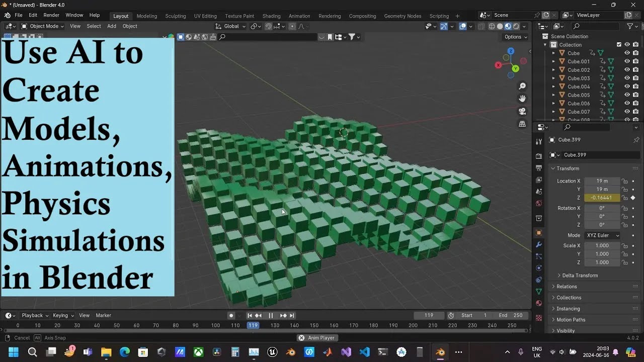Click the zoom magnifier gizmo in viewport
Viewport: 644px width, 362px height.
click(x=522, y=86)
